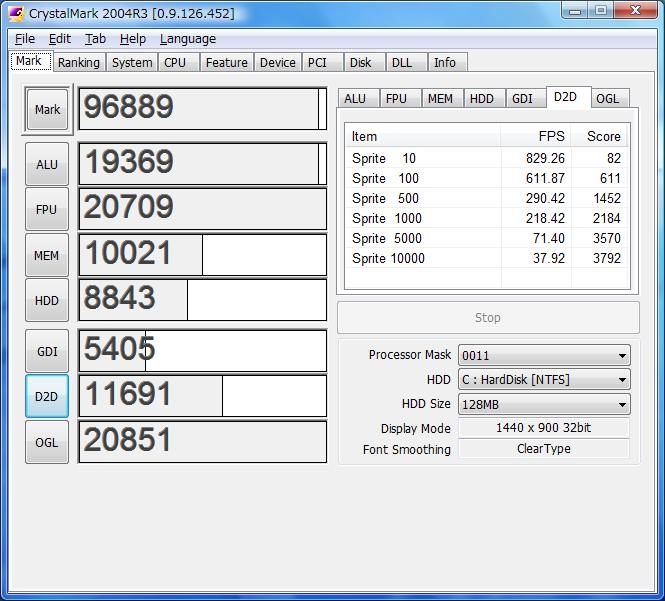The height and width of the screenshot is (601, 665).
Task: Run the ALU benchmark button
Action: (47, 164)
